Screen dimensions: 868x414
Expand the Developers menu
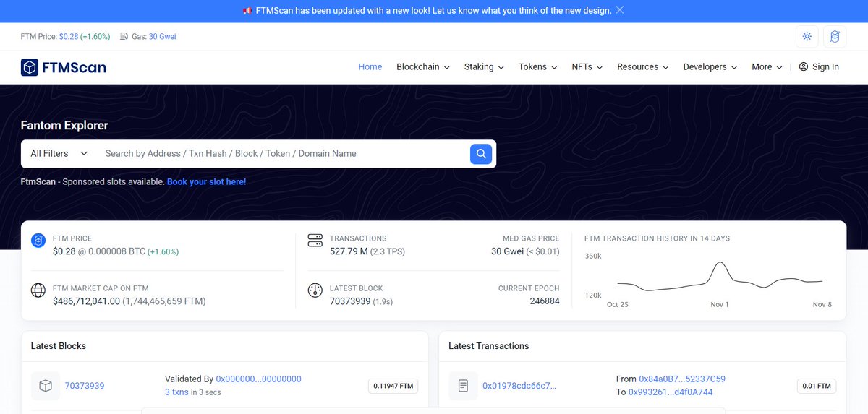(x=710, y=66)
